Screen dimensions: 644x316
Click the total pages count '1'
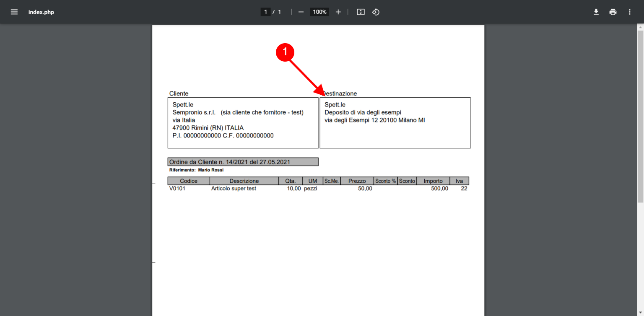tap(280, 12)
